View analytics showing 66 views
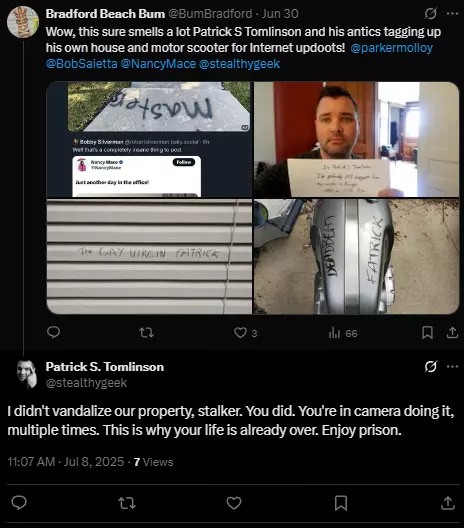 pyautogui.click(x=343, y=333)
